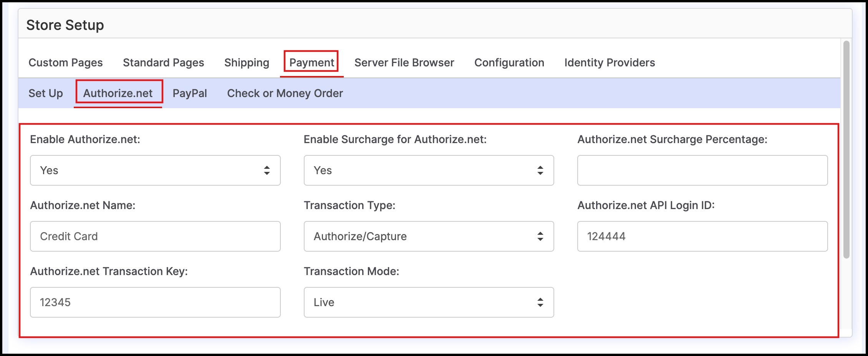Switch to Standard Pages tab
Image resolution: width=868 pixels, height=356 pixels.
164,63
